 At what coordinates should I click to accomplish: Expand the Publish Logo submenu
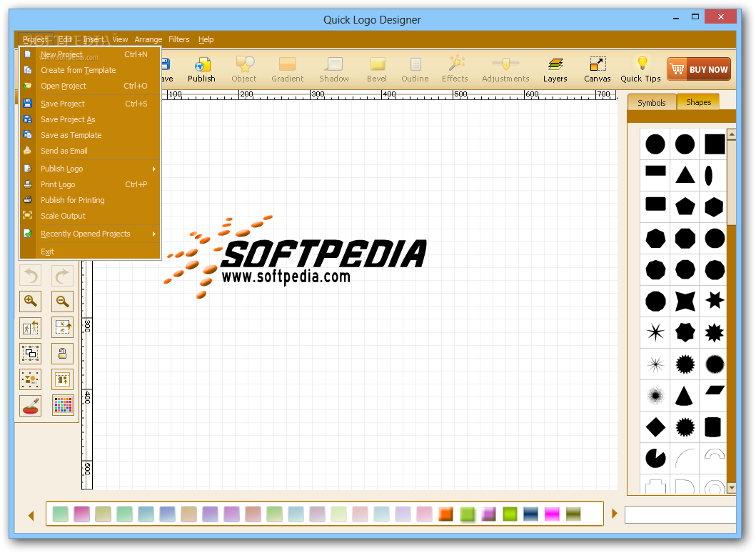coord(90,169)
